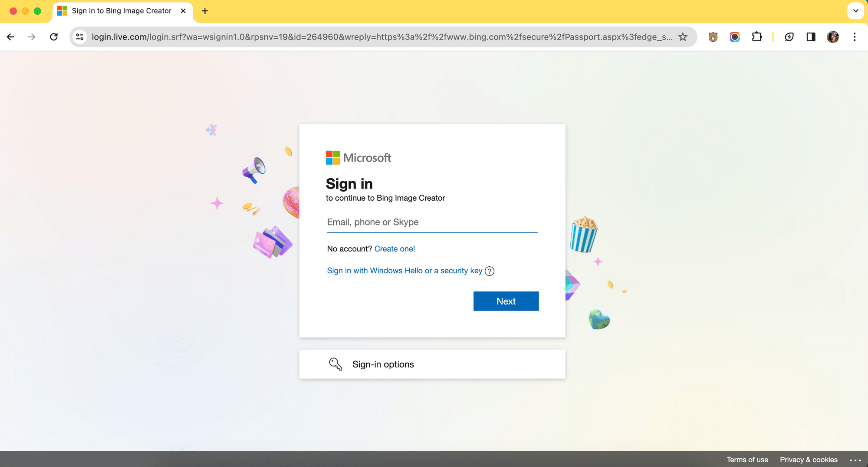The image size is (868, 467).
Task: Expand the tab search dropdown arrow
Action: click(x=855, y=11)
